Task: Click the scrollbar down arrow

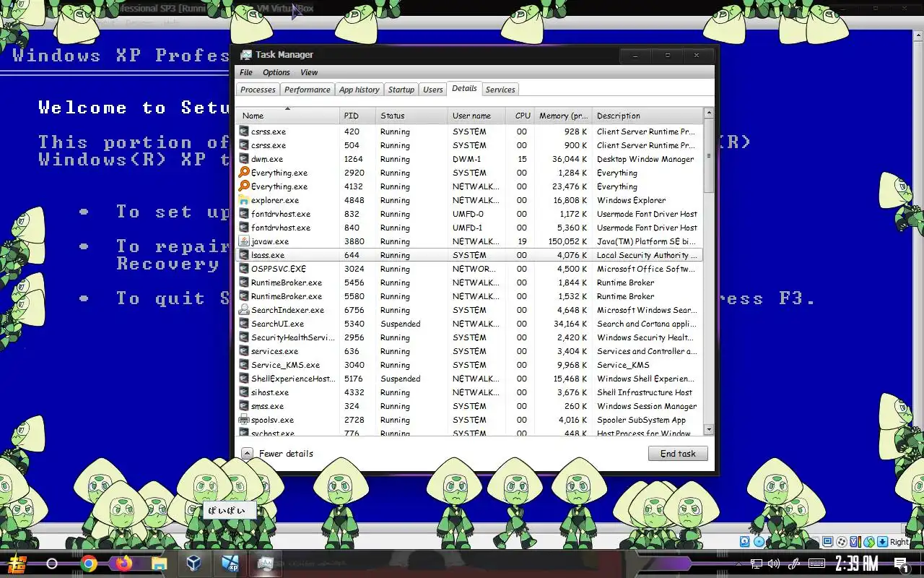Action: (708, 430)
